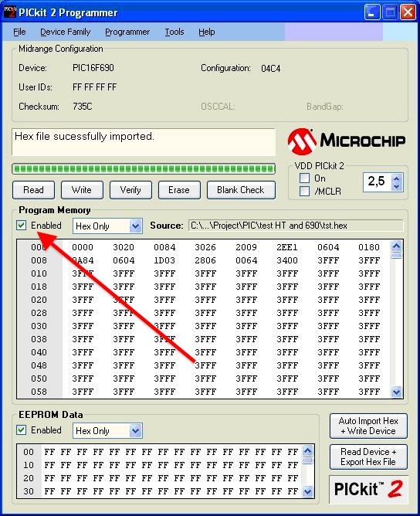Viewport: 420px width, 516px height.
Task: Click program memory address 020
Action: click(x=39, y=300)
